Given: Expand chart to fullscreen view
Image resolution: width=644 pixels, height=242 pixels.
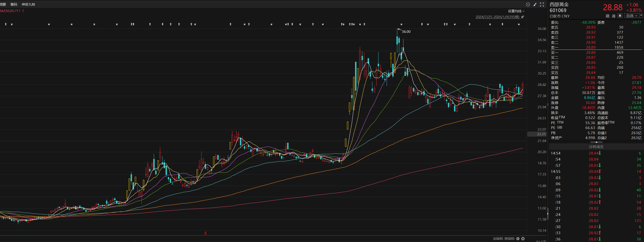Looking at the screenshot, I should [x=542, y=4].
